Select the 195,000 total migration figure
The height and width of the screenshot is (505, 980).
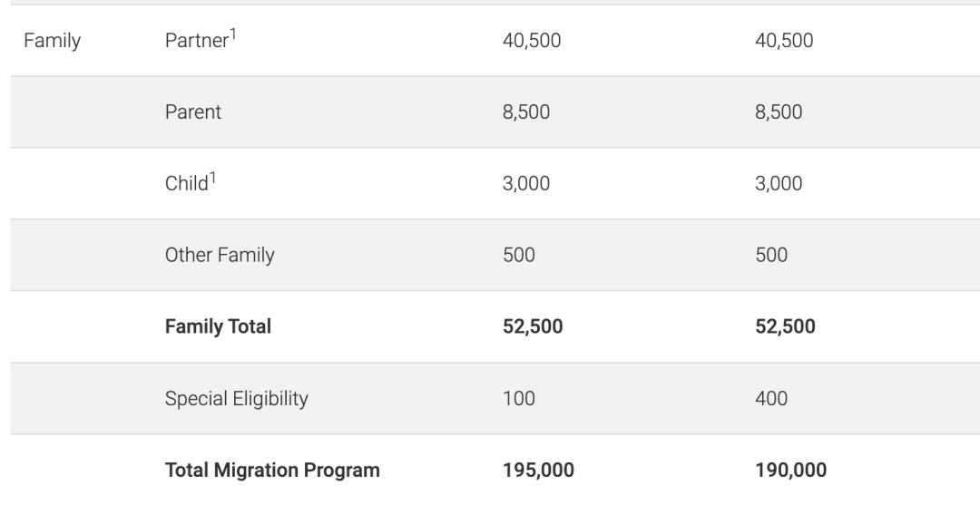(538, 471)
